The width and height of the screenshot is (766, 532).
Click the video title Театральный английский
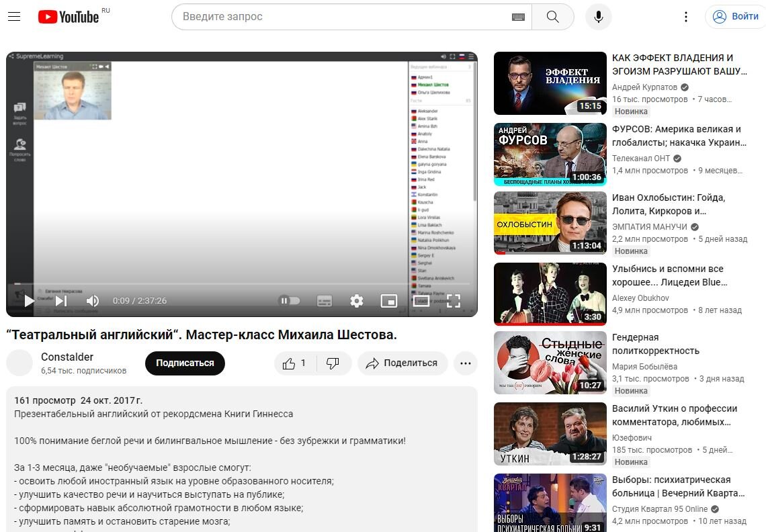(x=202, y=335)
